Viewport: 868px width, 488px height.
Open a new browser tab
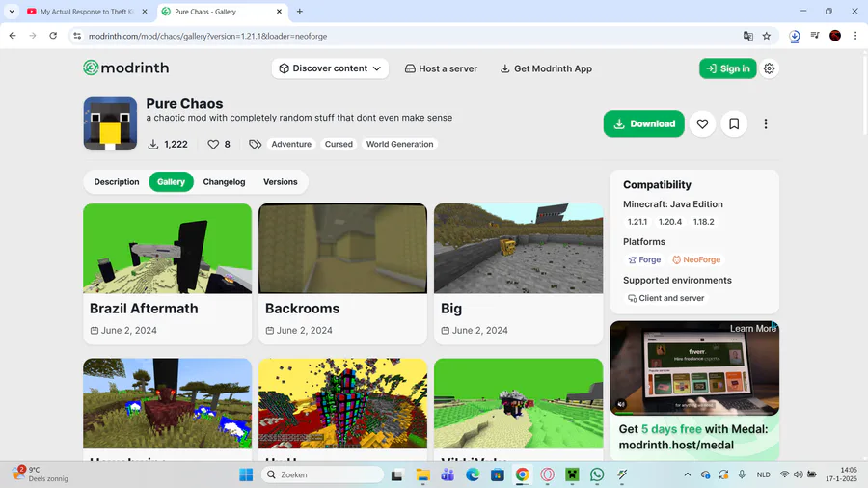tap(300, 11)
